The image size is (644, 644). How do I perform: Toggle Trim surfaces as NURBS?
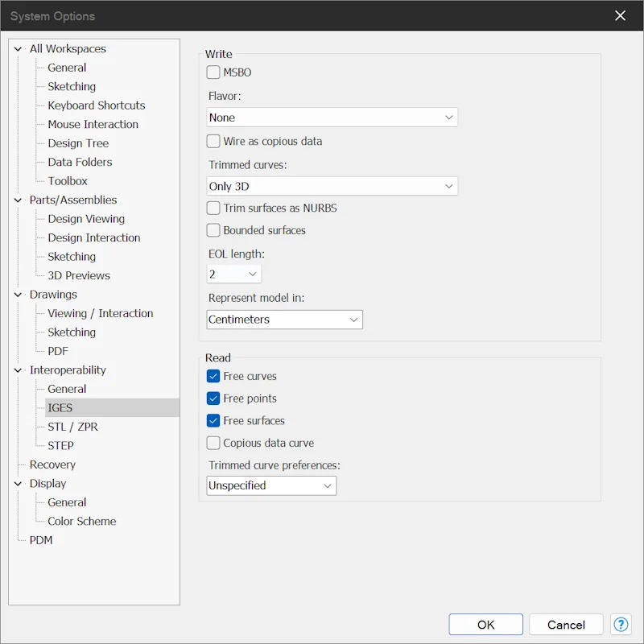click(x=213, y=208)
